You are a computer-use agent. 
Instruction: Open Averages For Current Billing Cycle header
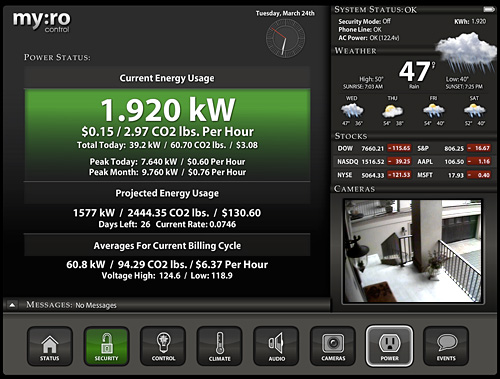click(167, 245)
